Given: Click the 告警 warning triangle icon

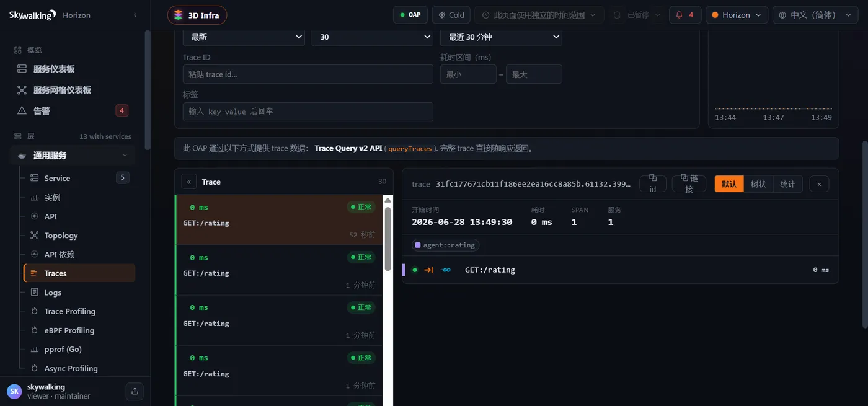Looking at the screenshot, I should (22, 111).
